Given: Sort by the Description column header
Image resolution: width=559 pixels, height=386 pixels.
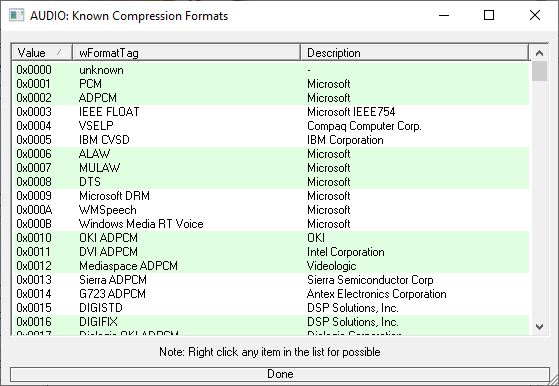Looking at the screenshot, I should coord(415,53).
